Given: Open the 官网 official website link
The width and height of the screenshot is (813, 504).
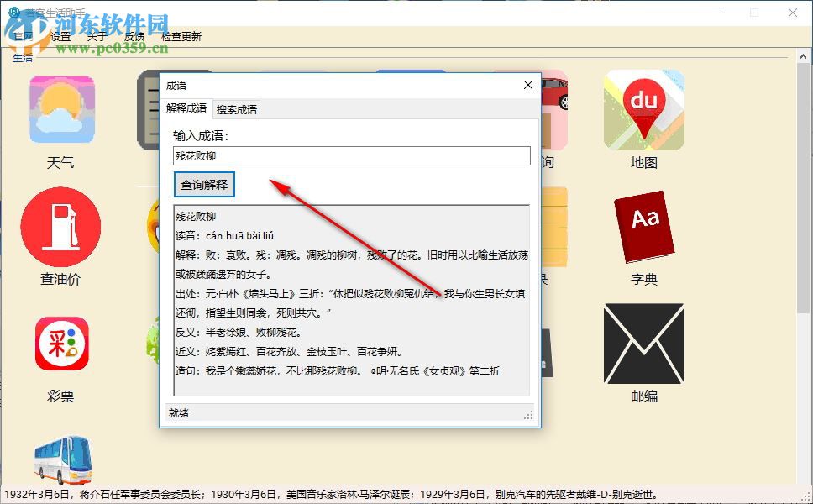Looking at the screenshot, I should (23, 37).
